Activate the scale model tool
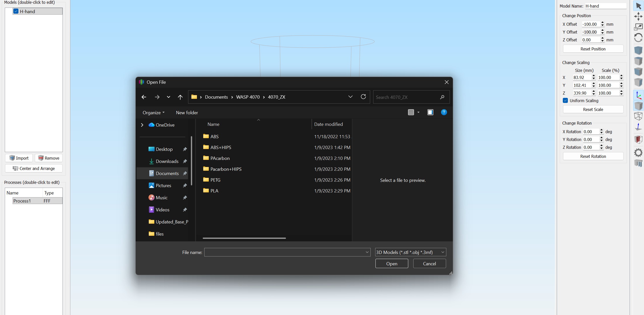 coord(638,27)
